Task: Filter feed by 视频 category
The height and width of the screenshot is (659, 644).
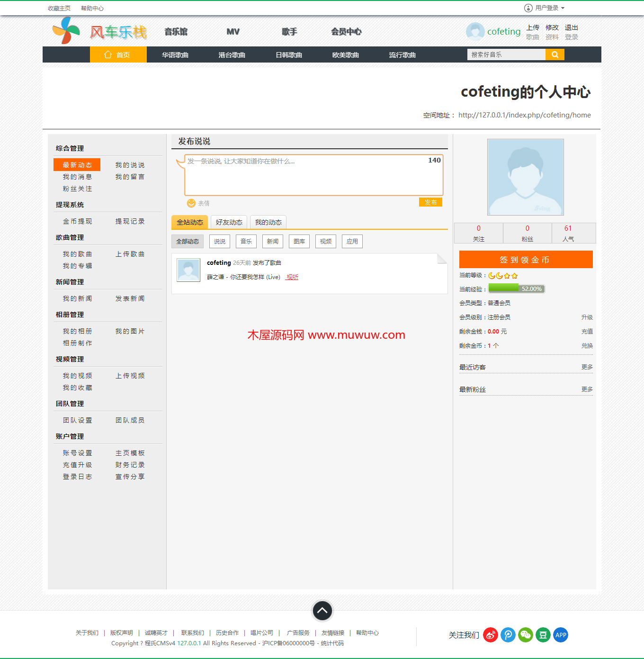Action: pyautogui.click(x=326, y=242)
